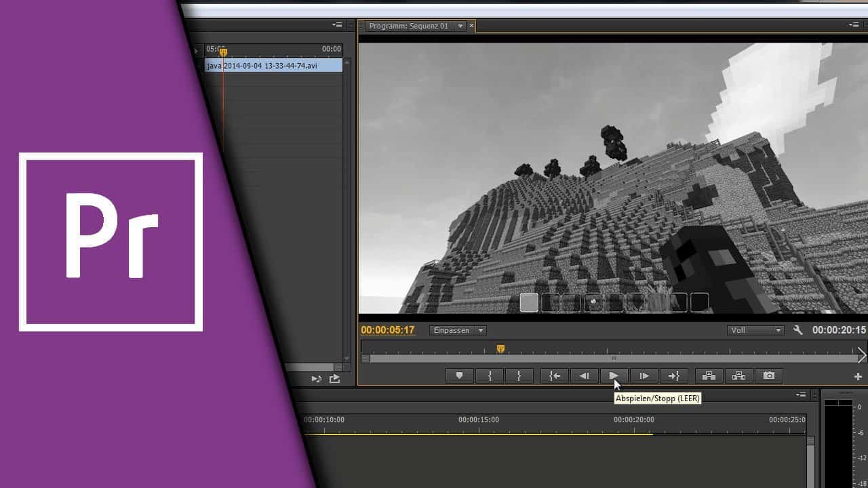Click 00:00:15:00 on the timeline ruler

(x=479, y=420)
